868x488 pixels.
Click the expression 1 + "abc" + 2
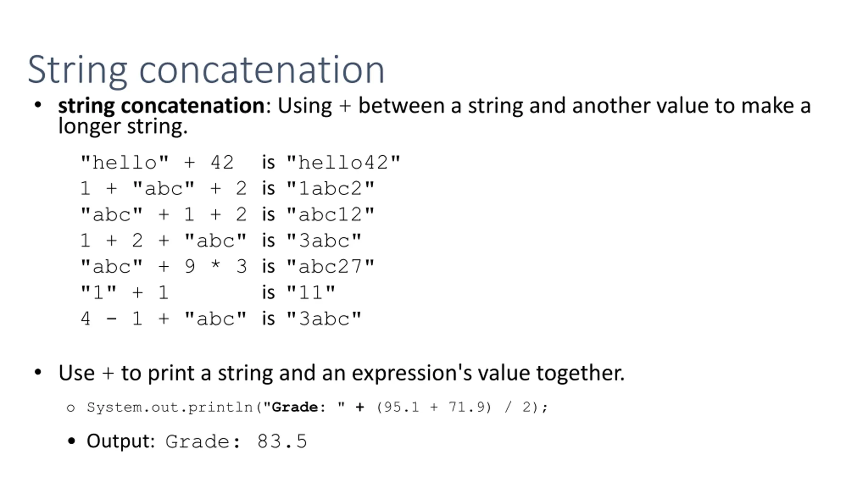click(x=163, y=188)
